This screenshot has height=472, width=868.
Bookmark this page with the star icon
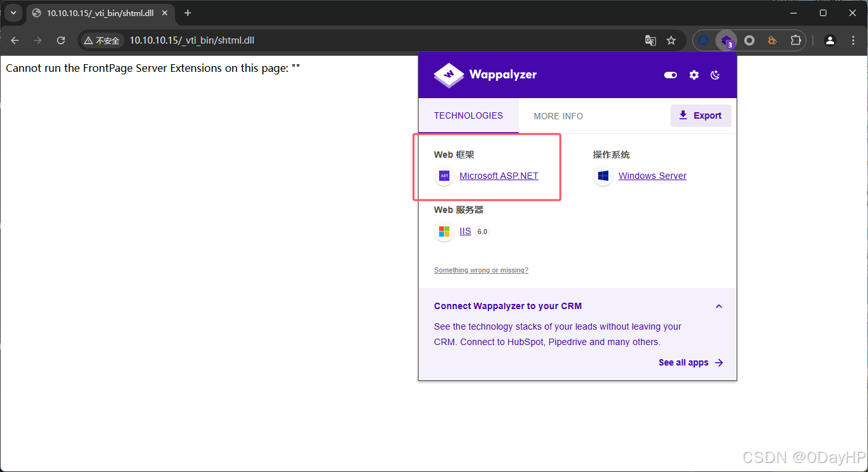point(671,40)
